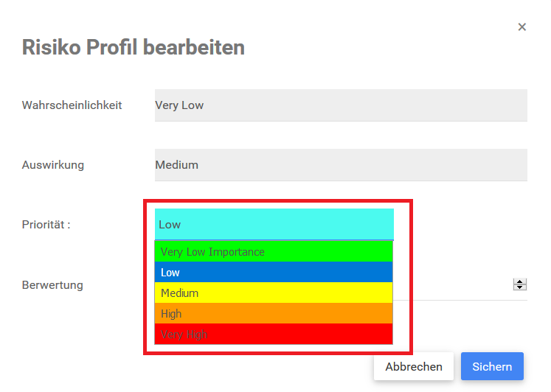Screen dimensions: 551x392
Task: Close the Risiko Profil dialog with X
Action: 522,27
